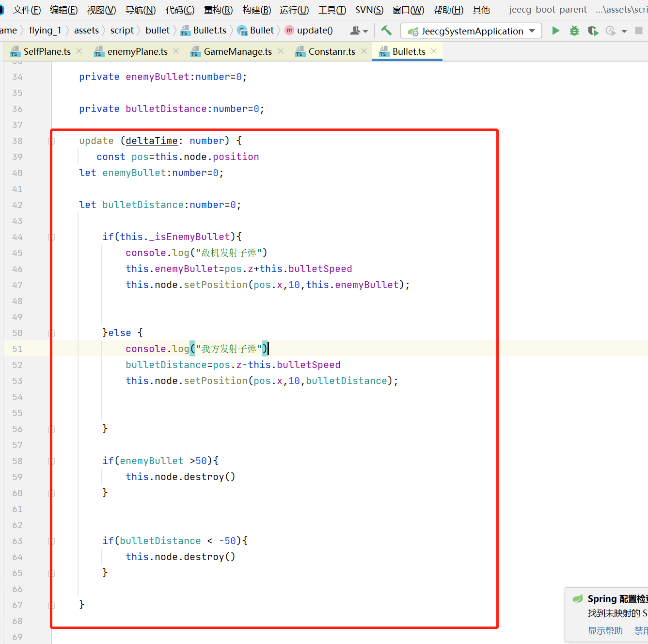Close the GameManage.ts editor tab

pos(281,51)
